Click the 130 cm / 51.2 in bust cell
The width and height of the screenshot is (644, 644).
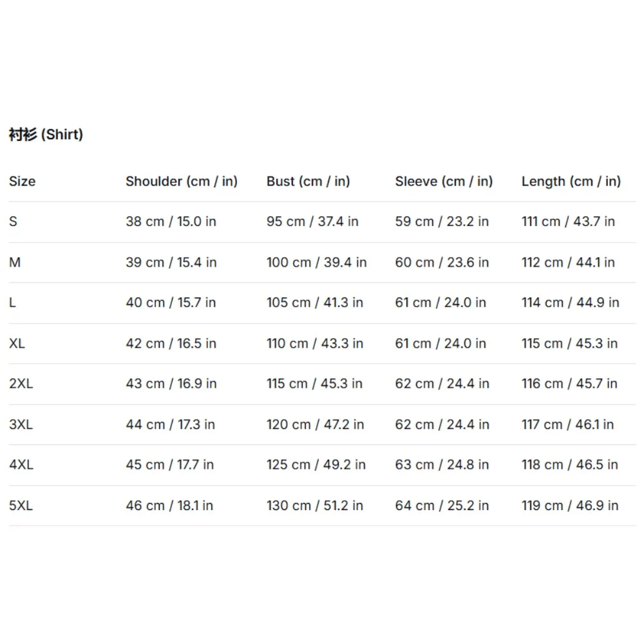(315, 505)
